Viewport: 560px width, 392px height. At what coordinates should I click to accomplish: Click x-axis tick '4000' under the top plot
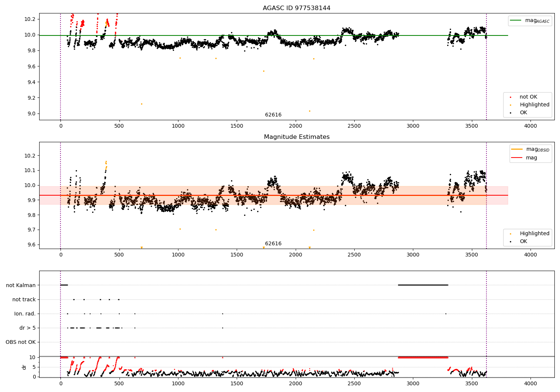pyautogui.click(x=531, y=126)
